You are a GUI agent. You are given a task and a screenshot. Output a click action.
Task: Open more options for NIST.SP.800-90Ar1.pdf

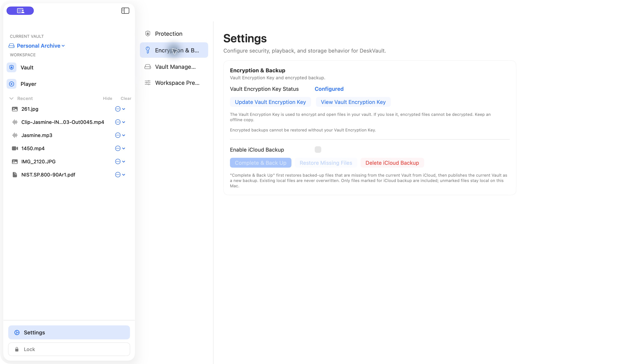[118, 174]
